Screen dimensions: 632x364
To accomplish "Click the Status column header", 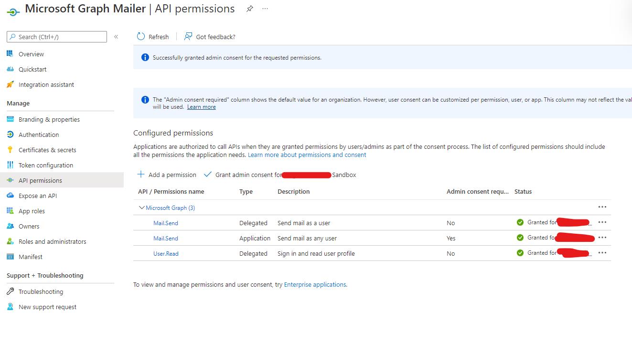I will 523,191.
